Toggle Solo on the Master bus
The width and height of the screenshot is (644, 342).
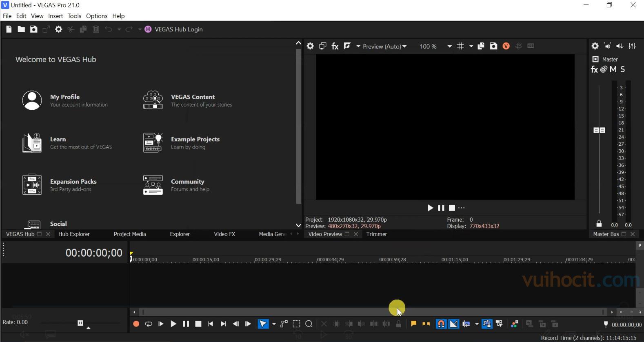[x=622, y=69]
